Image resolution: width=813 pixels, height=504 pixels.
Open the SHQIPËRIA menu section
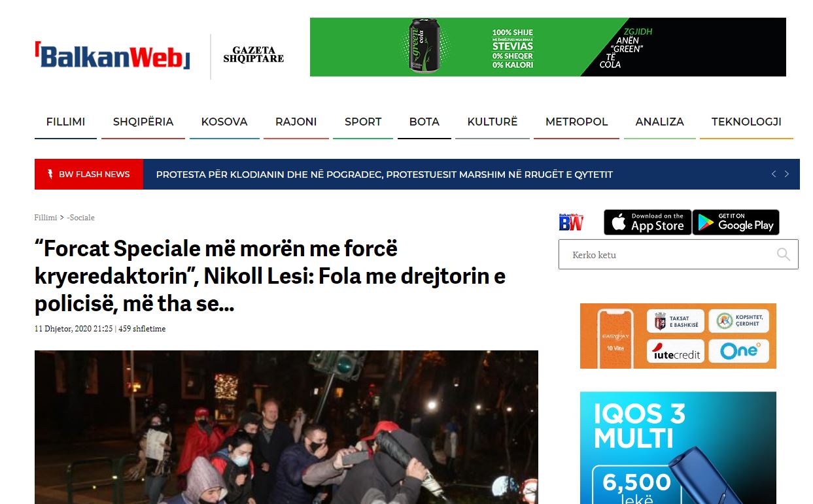(x=143, y=122)
